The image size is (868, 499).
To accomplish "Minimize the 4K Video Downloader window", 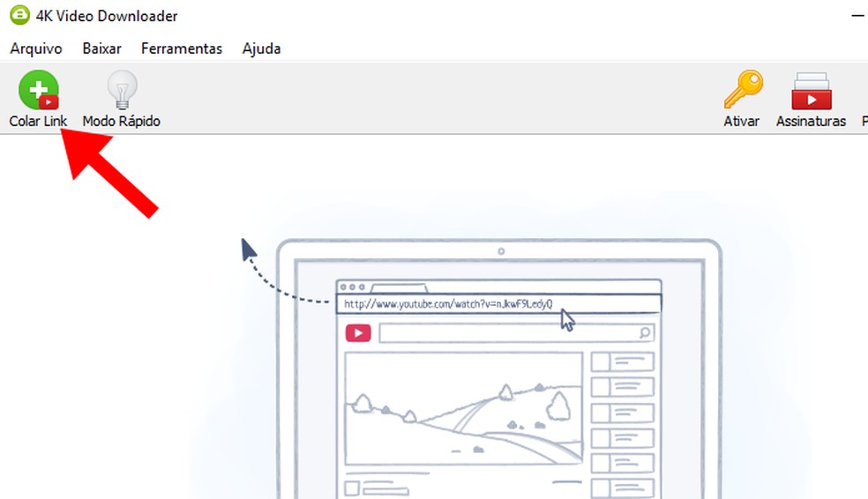I will click(857, 16).
